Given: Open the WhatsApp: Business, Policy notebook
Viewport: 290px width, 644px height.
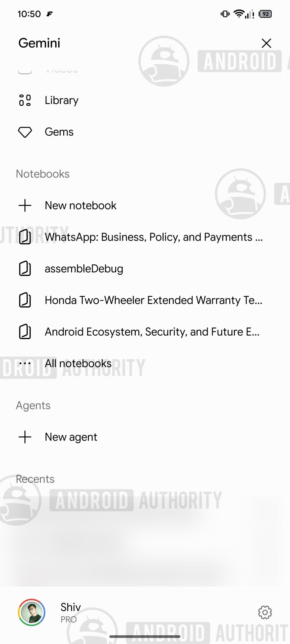Looking at the screenshot, I should coord(145,237).
